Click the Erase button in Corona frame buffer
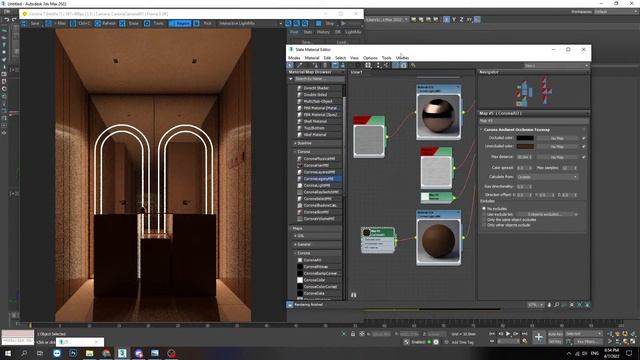This screenshot has width=640, height=360. [x=130, y=24]
